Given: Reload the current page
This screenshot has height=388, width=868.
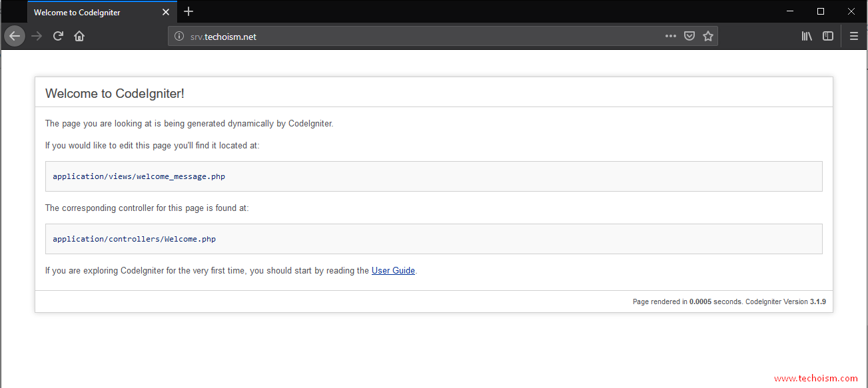Looking at the screenshot, I should coord(58,36).
